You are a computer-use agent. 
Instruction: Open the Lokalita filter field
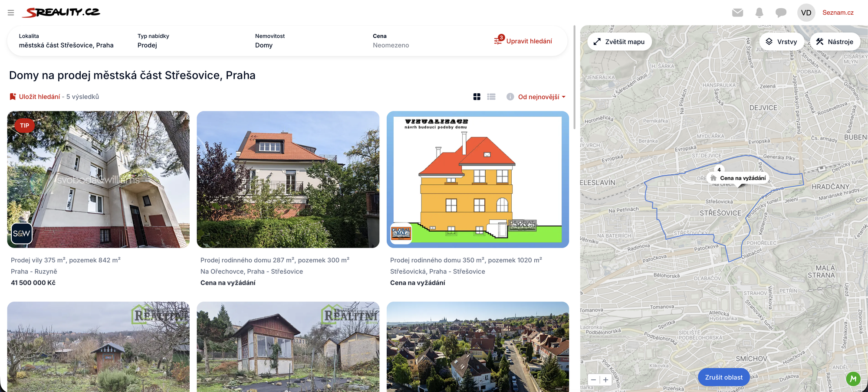click(x=66, y=41)
